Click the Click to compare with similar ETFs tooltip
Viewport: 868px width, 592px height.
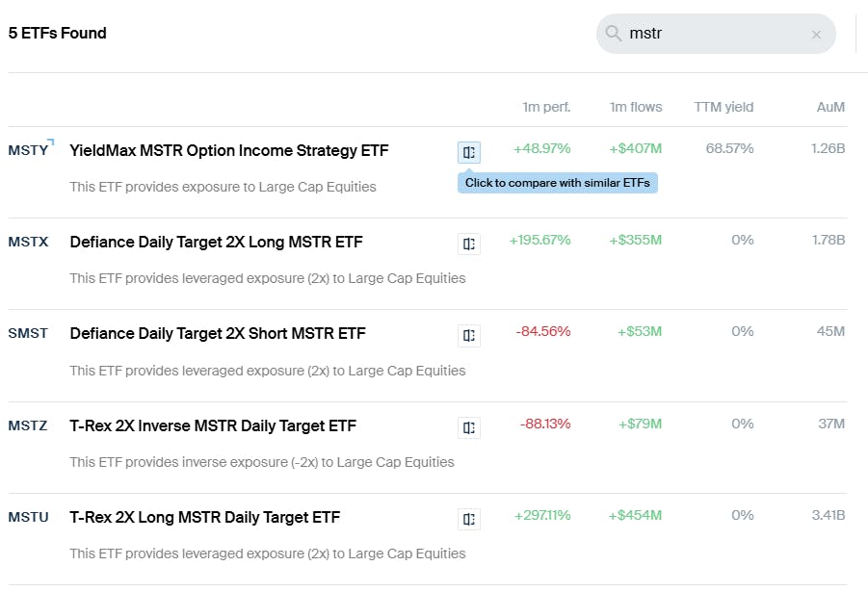[x=557, y=182]
